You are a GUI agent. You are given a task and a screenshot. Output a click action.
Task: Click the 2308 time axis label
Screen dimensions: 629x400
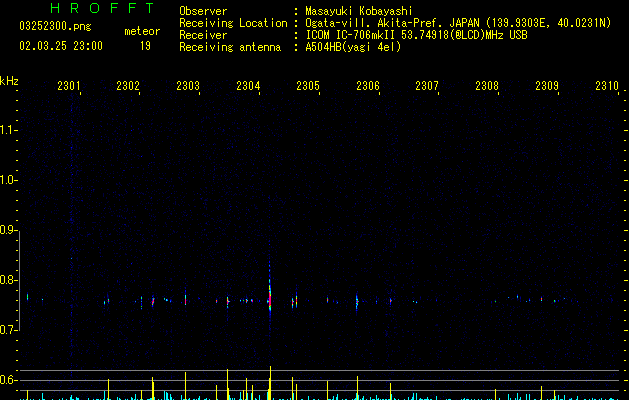[x=487, y=86]
